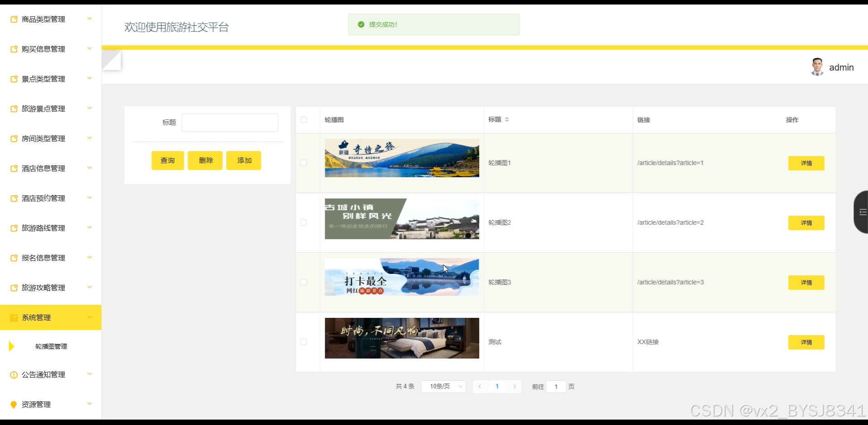This screenshot has height=425, width=868.
Task: Click the 旅游路线管理 sidebar icon
Action: (x=14, y=228)
